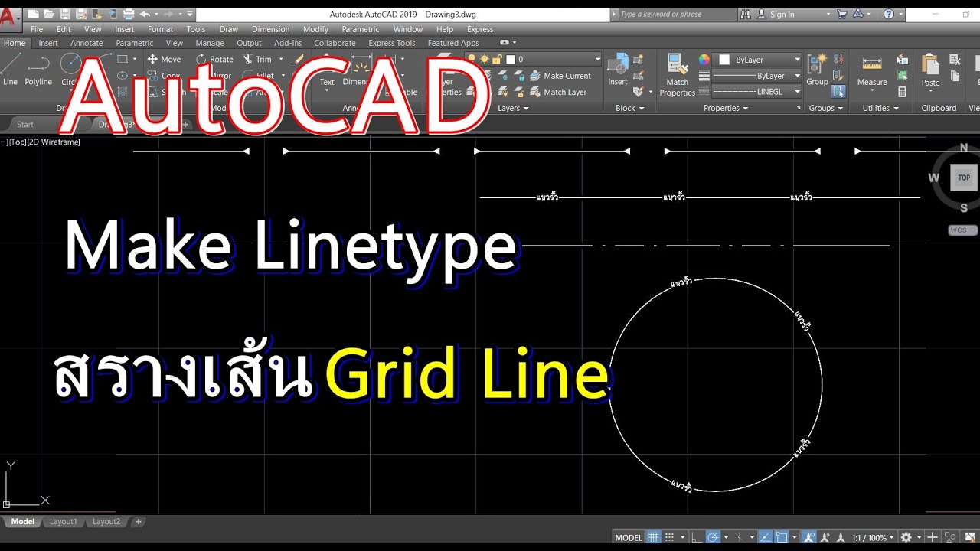The height and width of the screenshot is (551, 980).
Task: Open the Dimension menu
Action: click(x=270, y=29)
